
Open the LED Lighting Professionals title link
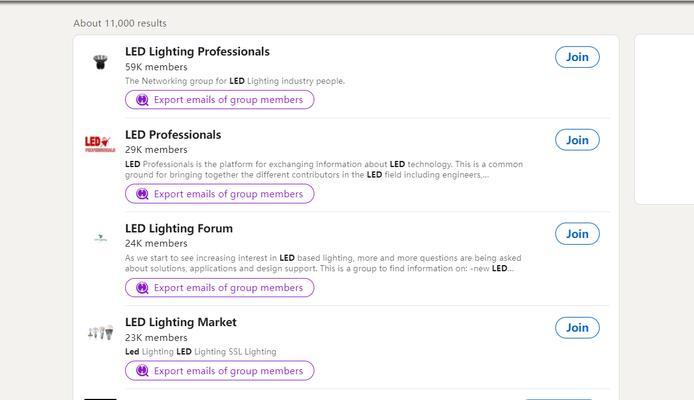(x=197, y=52)
